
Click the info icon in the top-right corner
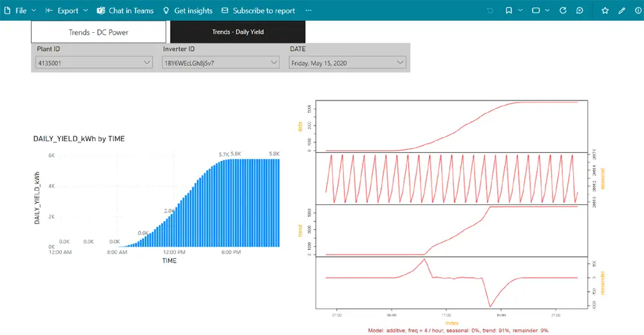[638, 11]
